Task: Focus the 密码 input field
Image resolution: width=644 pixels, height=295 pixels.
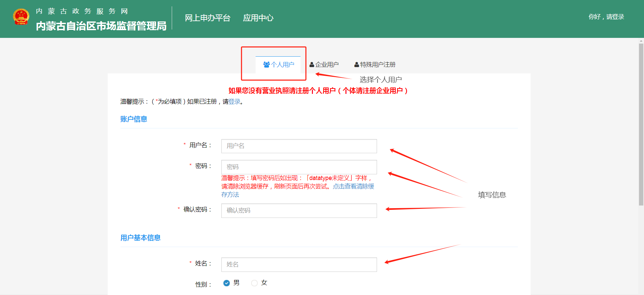Action: [299, 167]
